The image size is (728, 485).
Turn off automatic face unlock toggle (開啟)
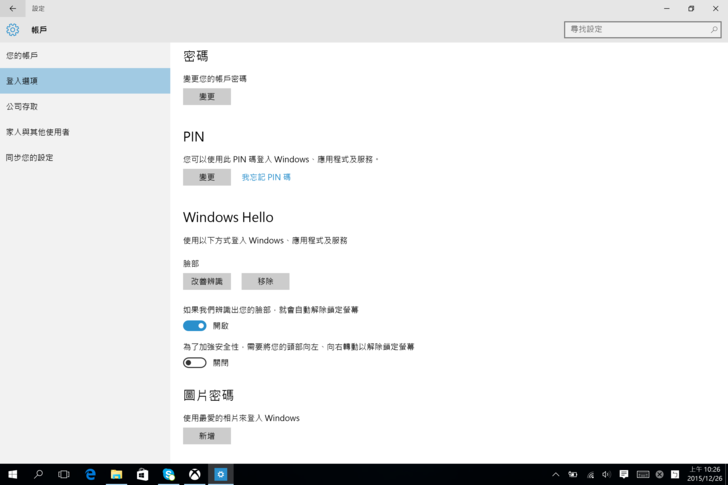click(x=195, y=326)
